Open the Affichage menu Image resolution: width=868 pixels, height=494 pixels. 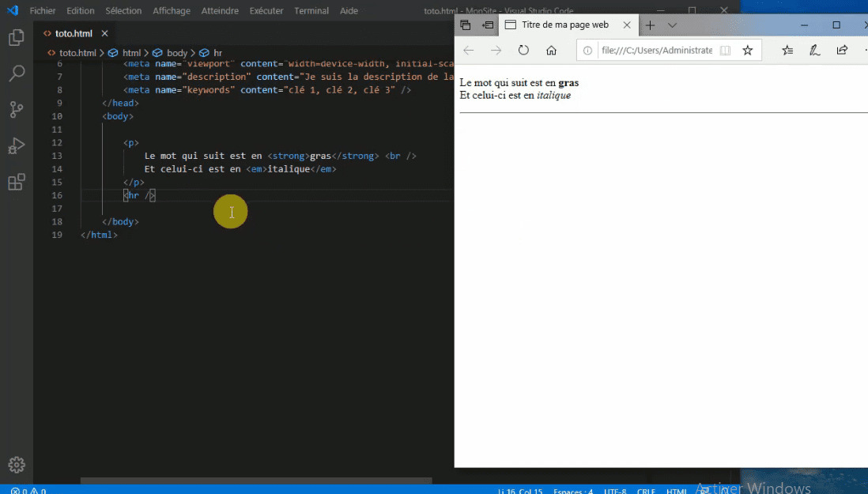pyautogui.click(x=172, y=10)
